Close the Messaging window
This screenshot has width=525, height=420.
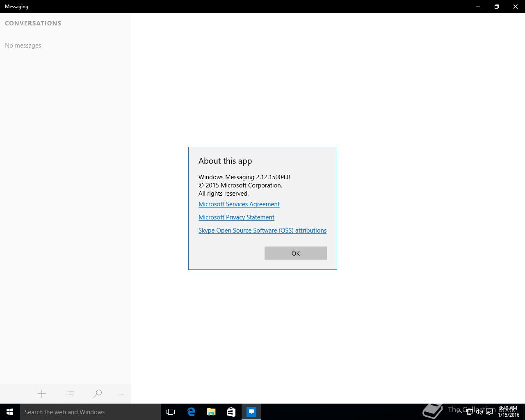(516, 7)
